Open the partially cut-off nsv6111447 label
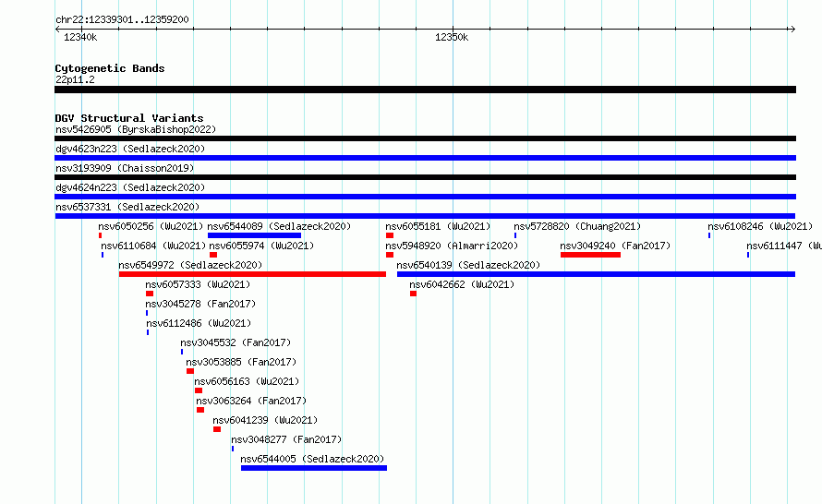Image resolution: width=822 pixels, height=504 pixels. [784, 246]
